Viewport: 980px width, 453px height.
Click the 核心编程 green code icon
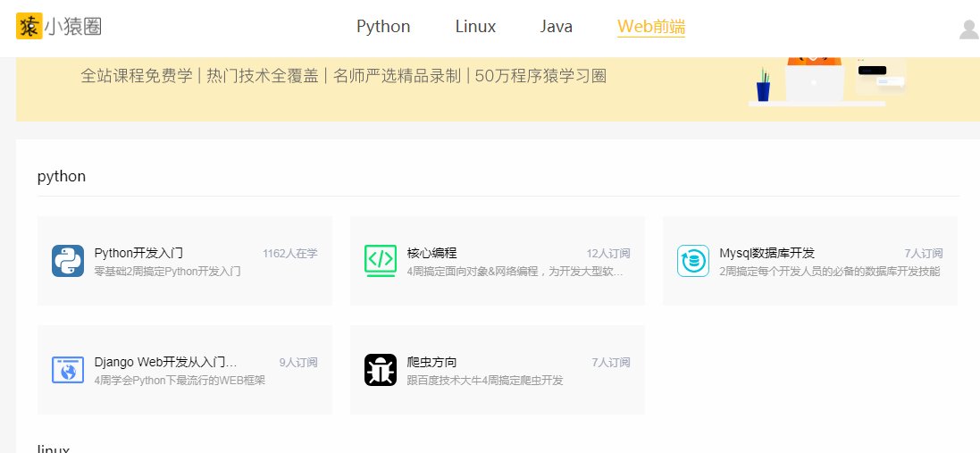point(381,261)
